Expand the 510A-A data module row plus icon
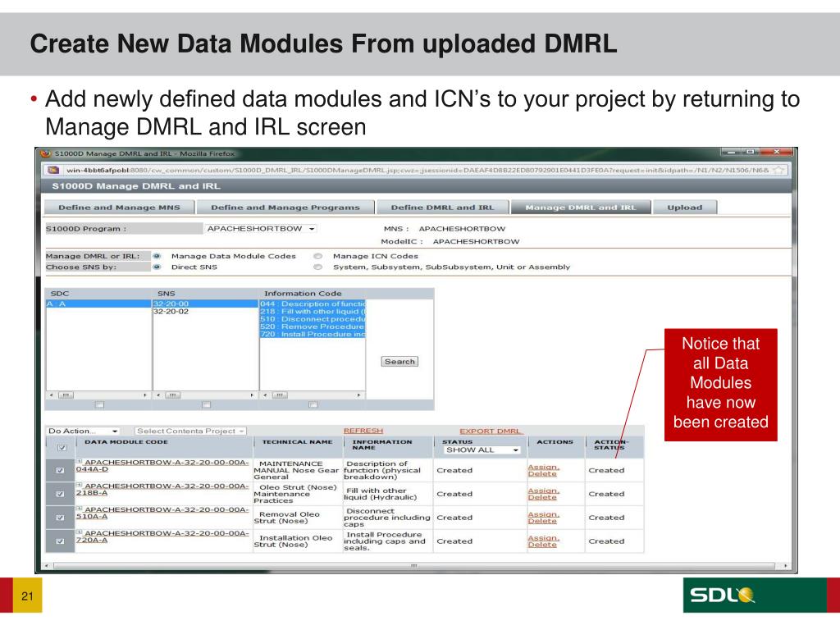 pyautogui.click(x=79, y=509)
